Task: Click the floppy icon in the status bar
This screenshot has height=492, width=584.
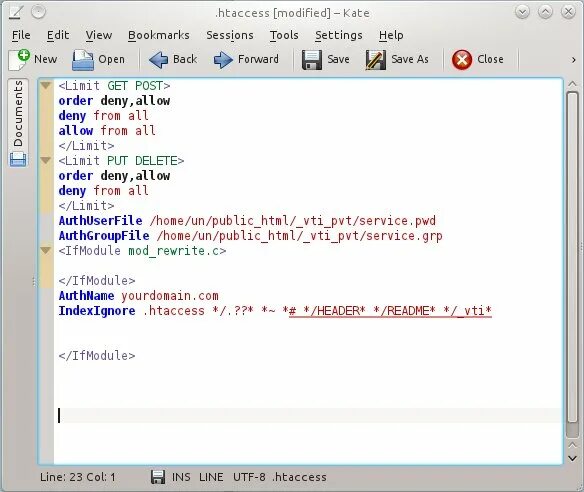Action: click(158, 477)
